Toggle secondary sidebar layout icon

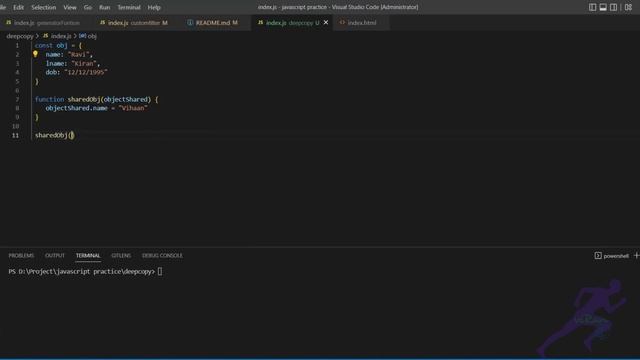(613, 7)
